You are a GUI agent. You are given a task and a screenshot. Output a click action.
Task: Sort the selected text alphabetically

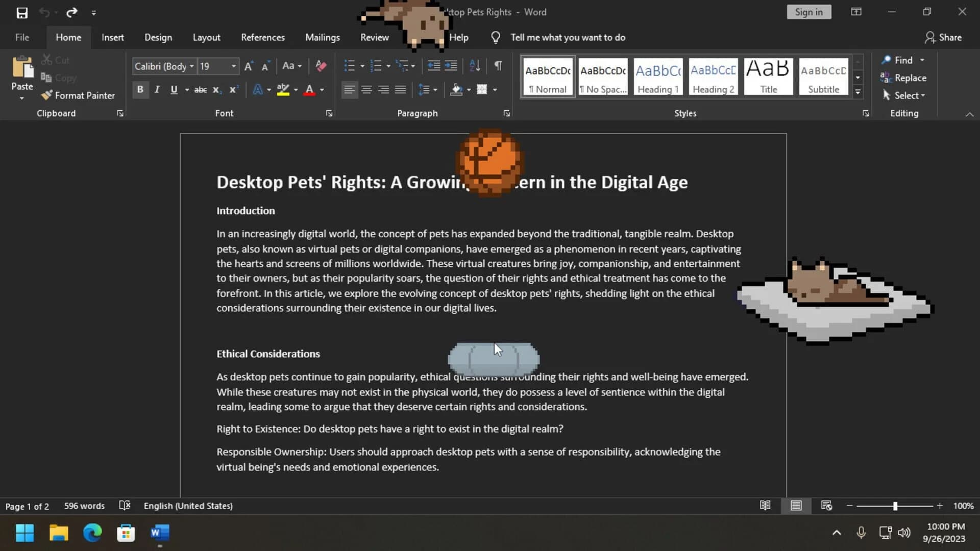pos(474,65)
